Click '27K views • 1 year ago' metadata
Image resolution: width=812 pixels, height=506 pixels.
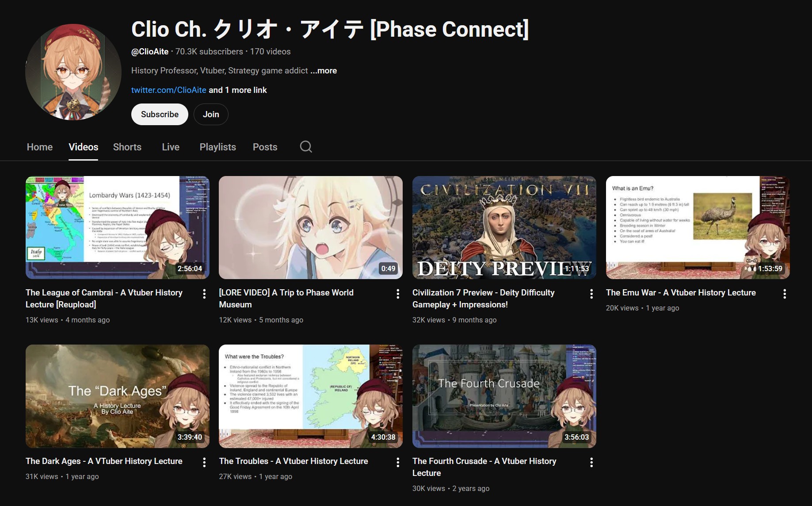click(255, 476)
